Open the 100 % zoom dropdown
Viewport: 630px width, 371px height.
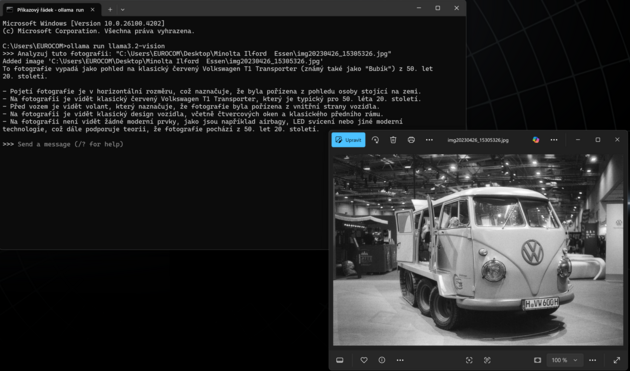(564, 360)
